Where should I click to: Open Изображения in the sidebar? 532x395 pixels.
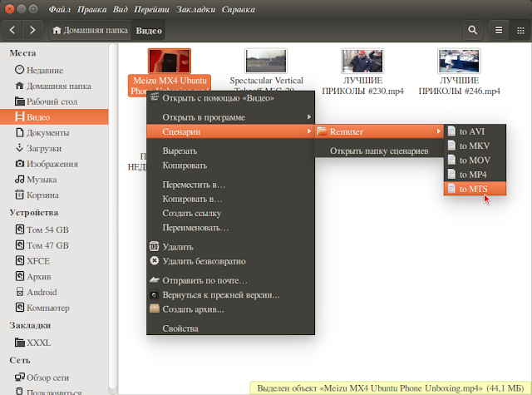pos(54,164)
